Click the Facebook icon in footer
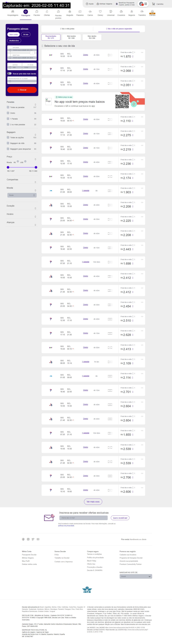The image size is (172, 644). [x=23, y=539]
